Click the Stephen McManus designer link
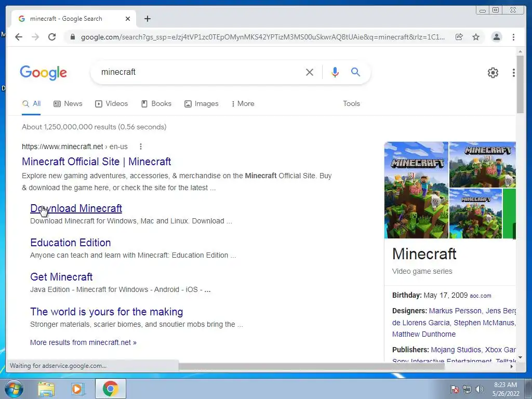Viewport: 532px width, 399px height. point(484,323)
